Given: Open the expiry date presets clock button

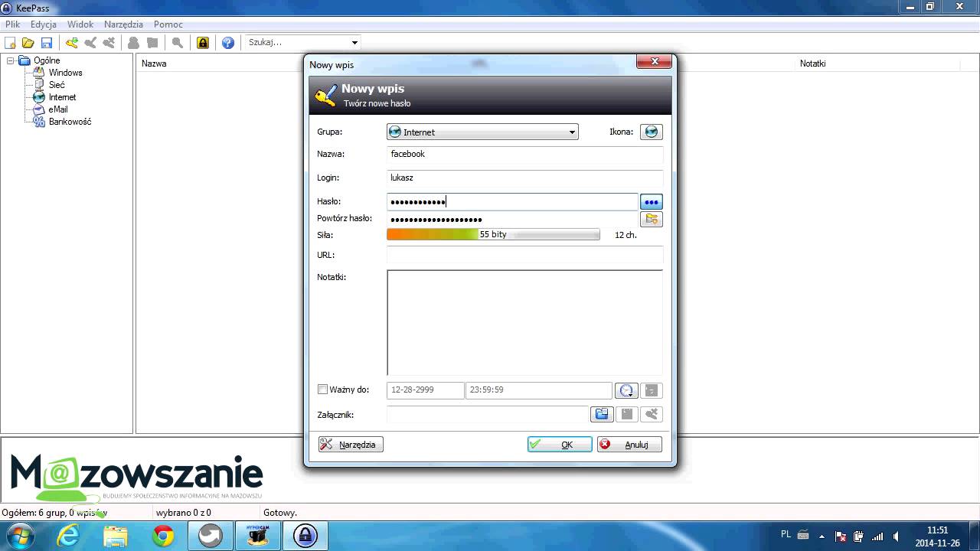Looking at the screenshot, I should [626, 390].
